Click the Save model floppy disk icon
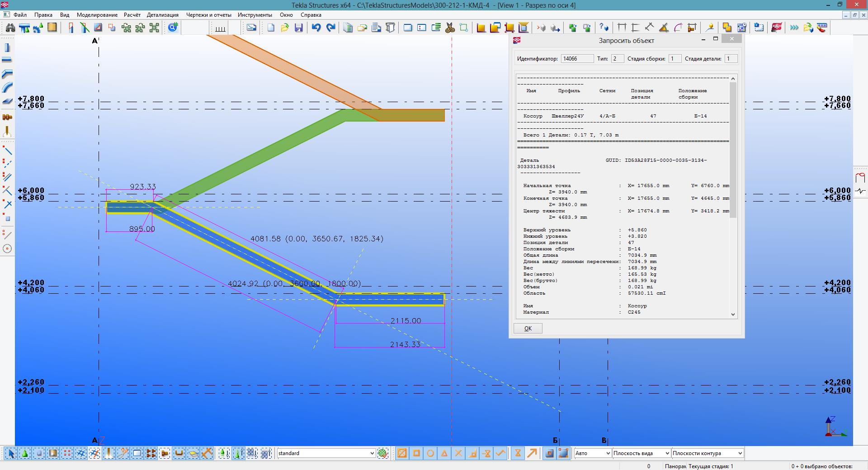 (298, 28)
